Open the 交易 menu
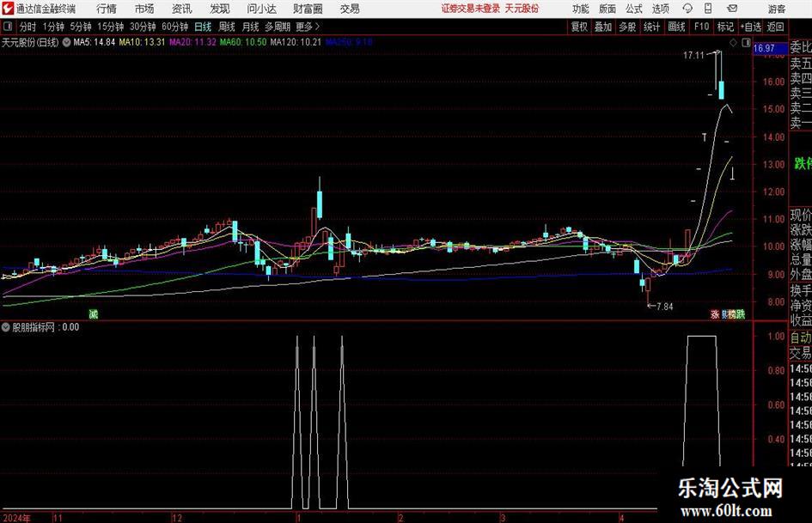 [x=350, y=9]
